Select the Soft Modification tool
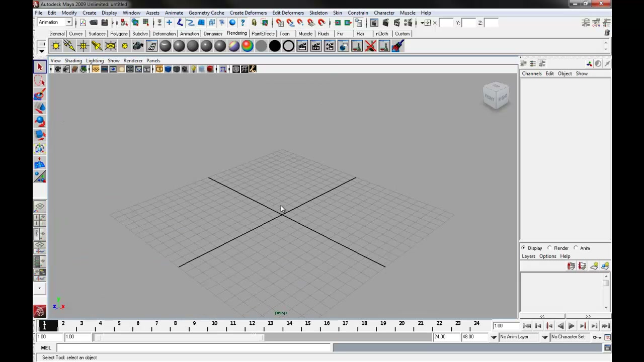This screenshot has width=644, height=362. (40, 163)
